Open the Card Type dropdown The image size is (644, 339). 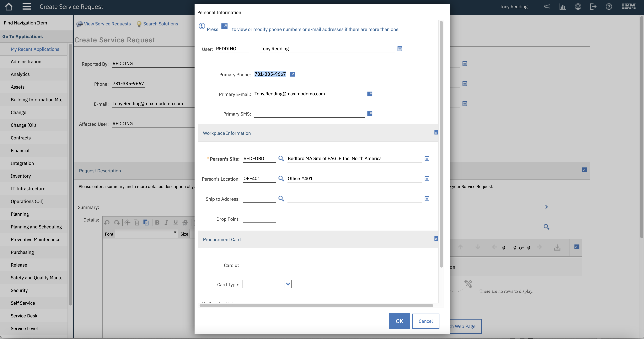tap(288, 284)
